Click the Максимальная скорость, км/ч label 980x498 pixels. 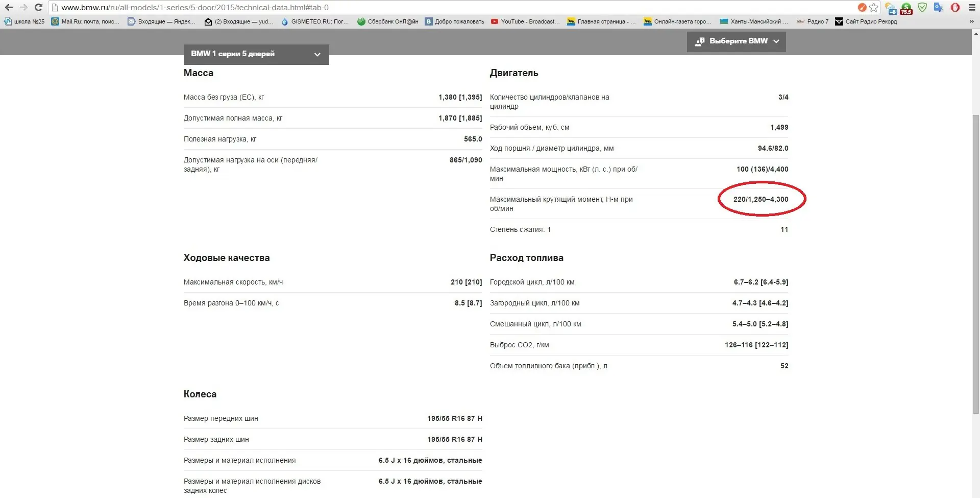point(233,282)
